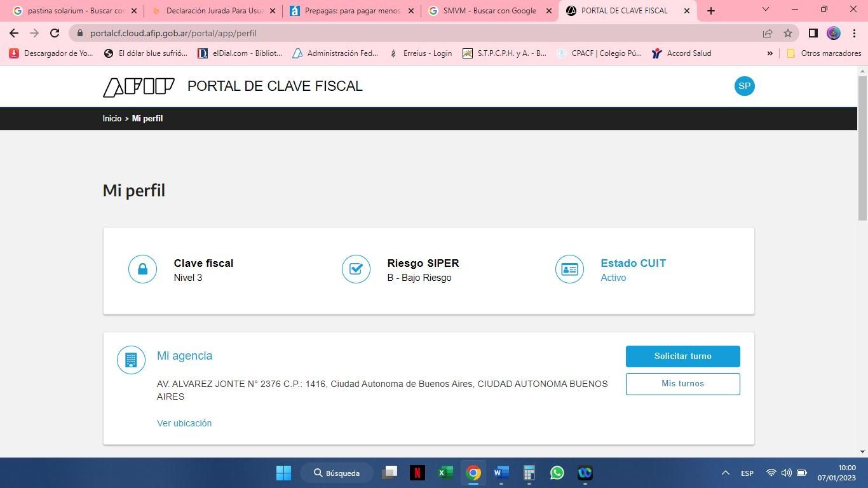The height and width of the screenshot is (488, 868).
Task: Click the Estado CUIT ID card icon
Action: pos(569,269)
